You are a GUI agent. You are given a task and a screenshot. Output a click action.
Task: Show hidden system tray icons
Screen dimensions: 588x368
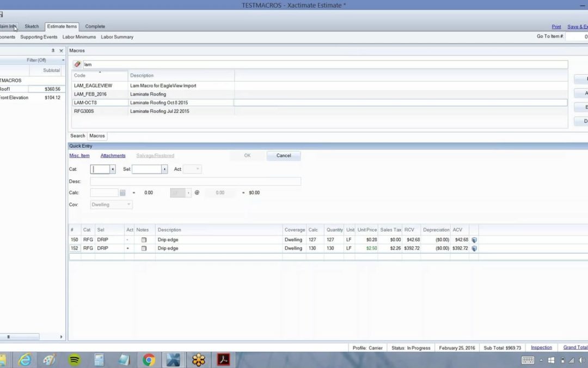pos(541,360)
